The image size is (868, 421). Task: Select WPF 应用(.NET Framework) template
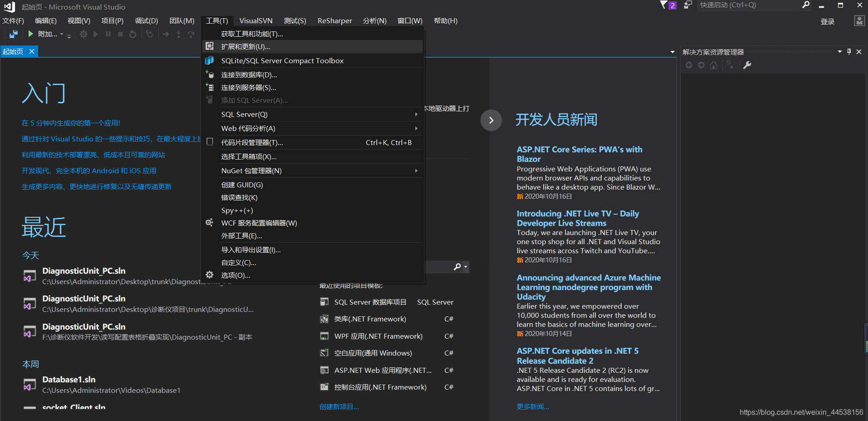point(378,336)
